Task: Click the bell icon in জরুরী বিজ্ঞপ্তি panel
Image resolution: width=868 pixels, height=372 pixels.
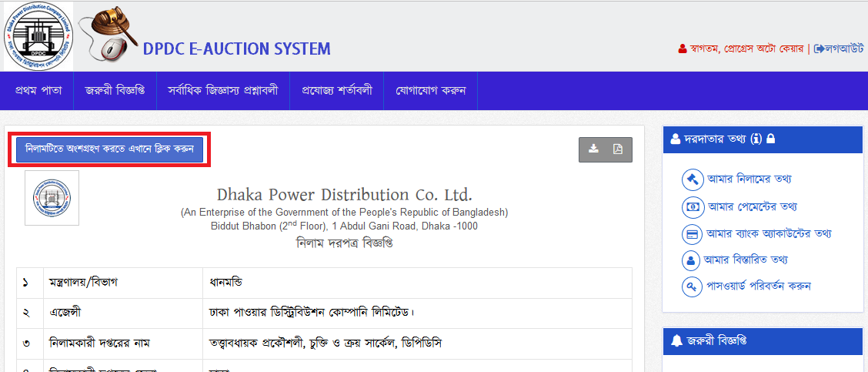Action: click(676, 341)
